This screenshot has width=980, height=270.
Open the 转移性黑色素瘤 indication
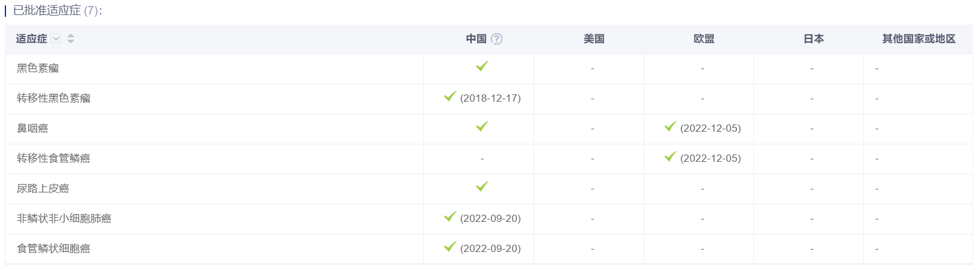click(54, 98)
